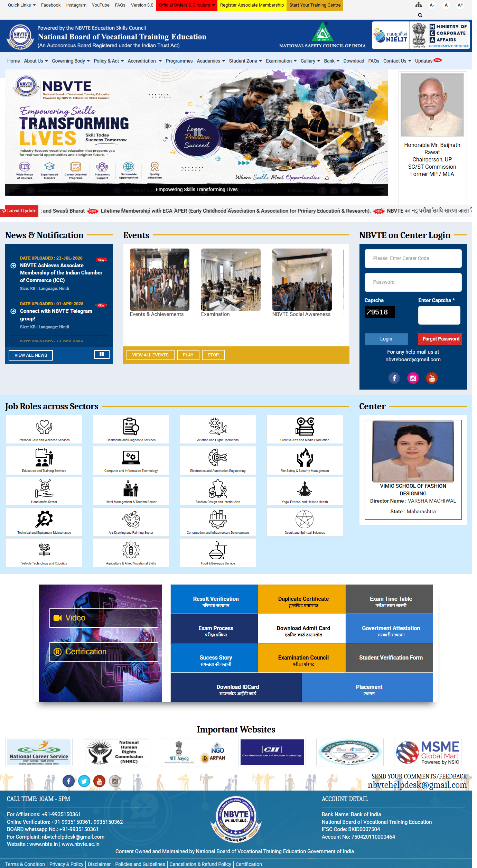Increase font size with A+ button
Screen dimensions: 477x868
(460, 5)
